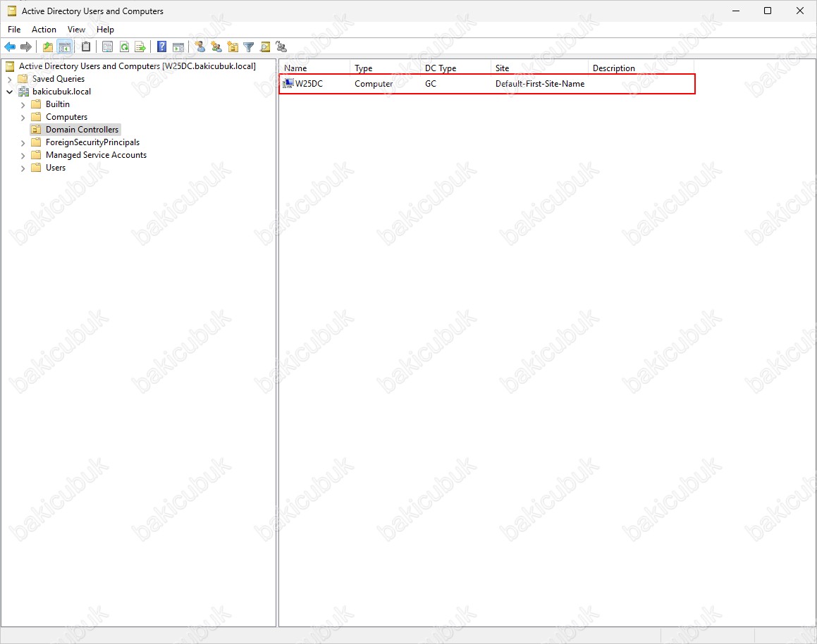
Task: Expand Saved Queries node
Action: click(x=9, y=79)
